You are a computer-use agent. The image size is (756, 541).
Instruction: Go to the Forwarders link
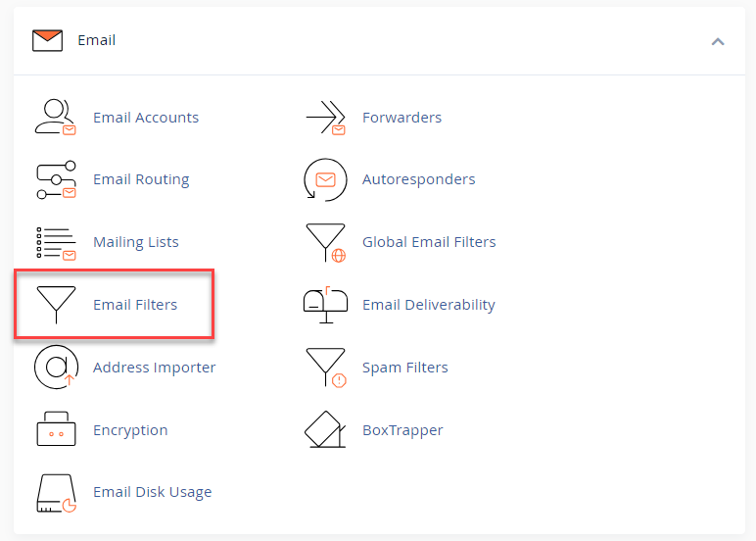click(x=402, y=118)
